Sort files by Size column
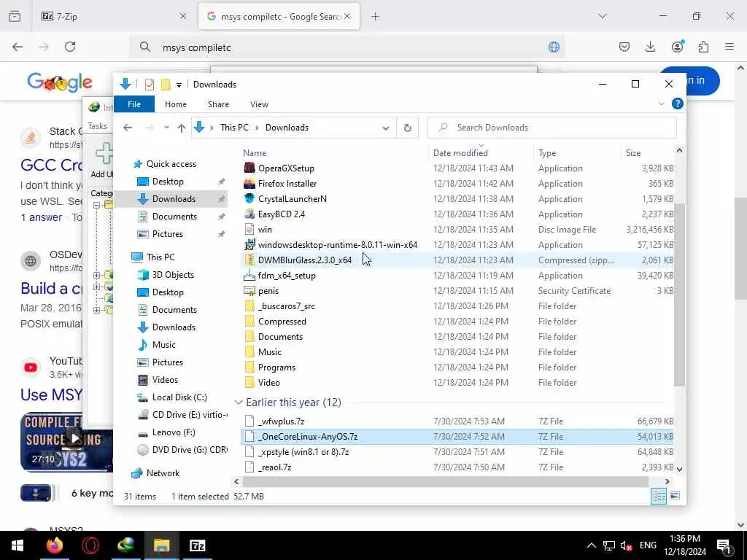 [x=632, y=153]
